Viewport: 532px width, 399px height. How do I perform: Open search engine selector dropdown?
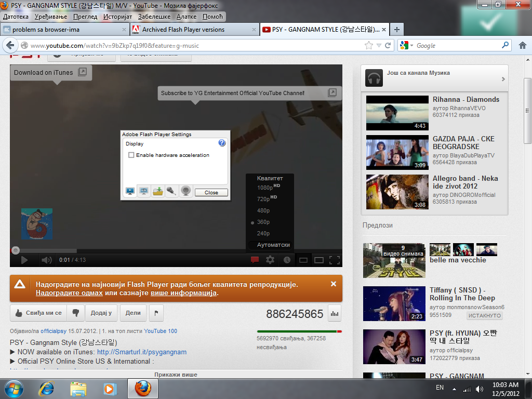[x=406, y=46]
